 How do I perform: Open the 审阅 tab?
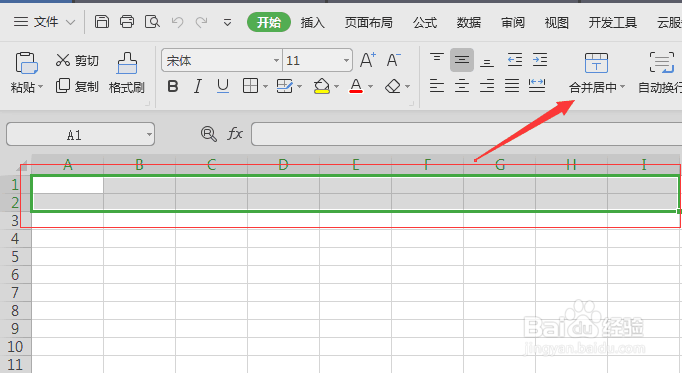coord(512,22)
